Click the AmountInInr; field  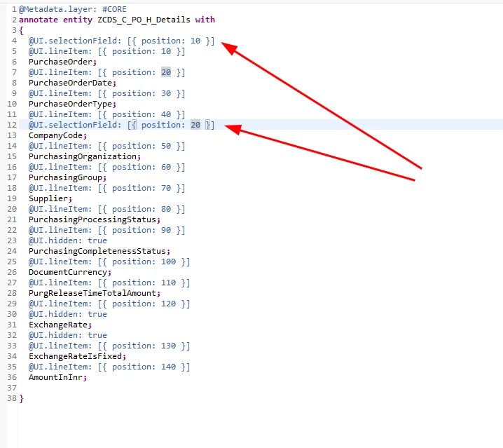[x=57, y=377]
